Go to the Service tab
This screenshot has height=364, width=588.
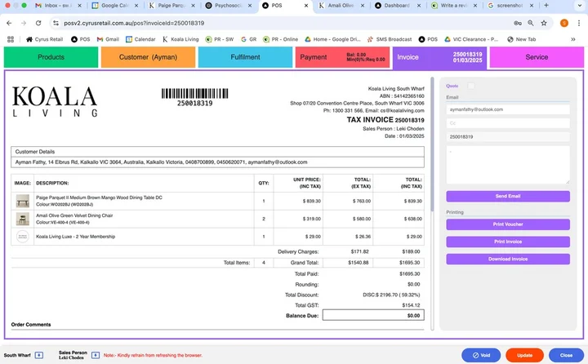click(537, 57)
